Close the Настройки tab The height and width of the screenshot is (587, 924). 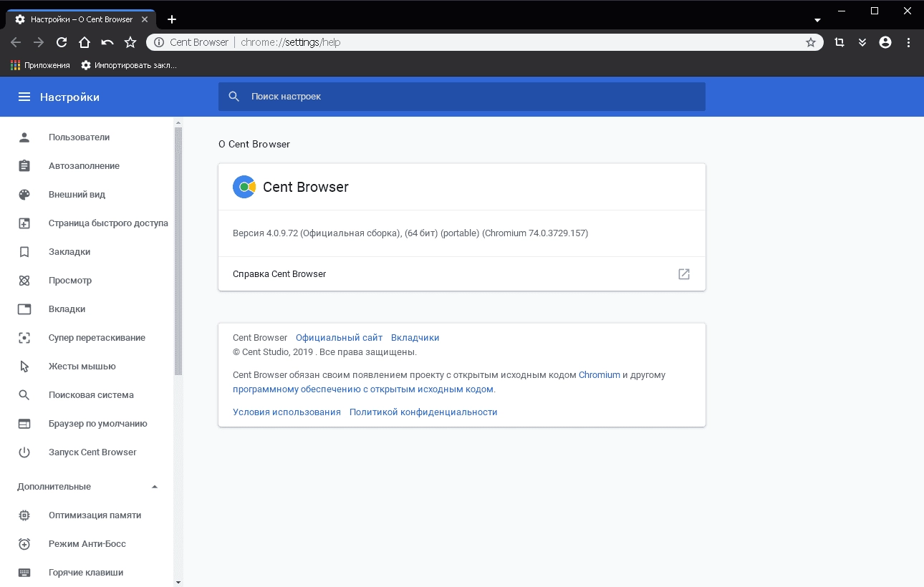pos(144,19)
